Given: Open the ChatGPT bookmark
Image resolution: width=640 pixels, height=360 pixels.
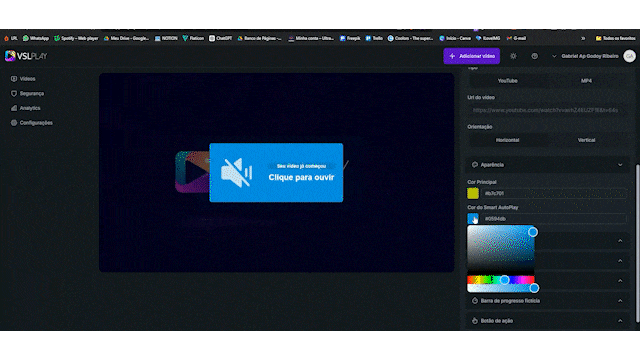Looking at the screenshot, I should [x=220, y=38].
